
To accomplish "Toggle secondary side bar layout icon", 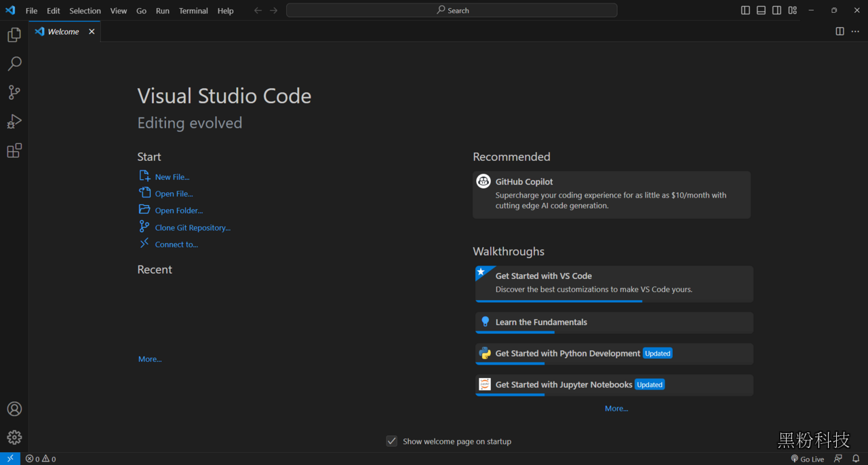I will 776,10.
